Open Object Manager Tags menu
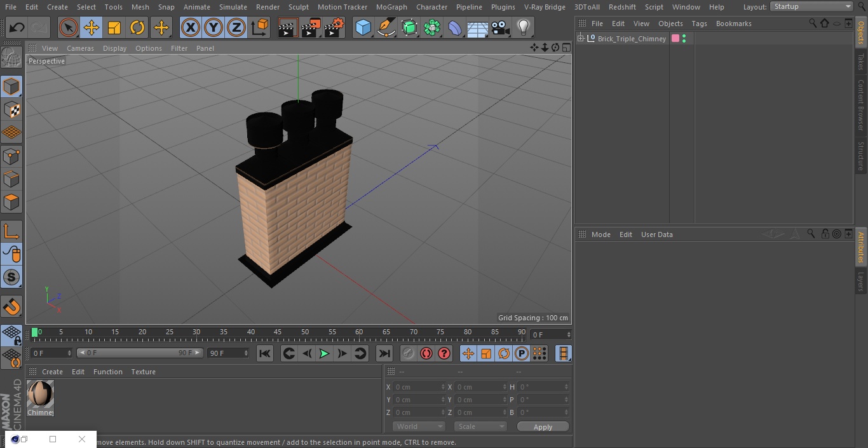Viewport: 868px width, 448px height. pos(699,24)
